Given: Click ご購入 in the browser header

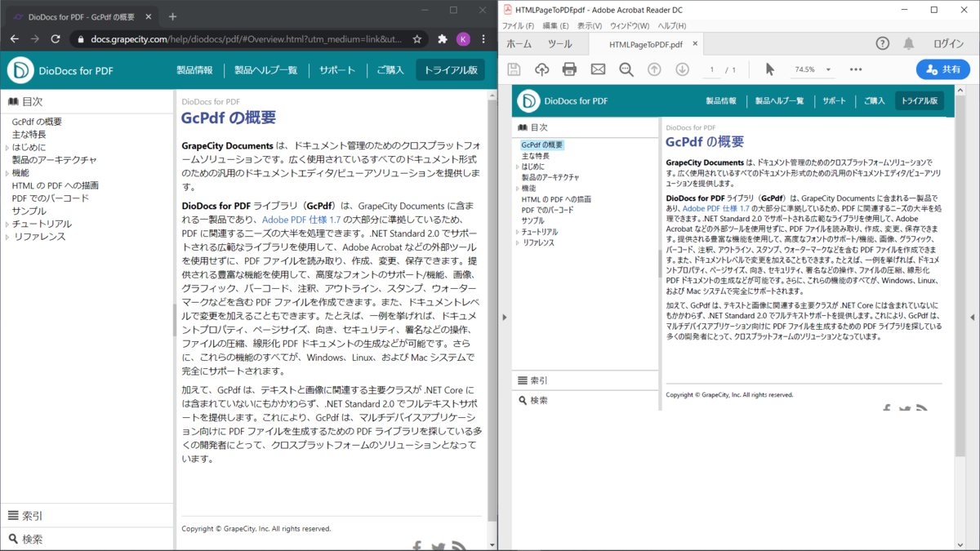Looking at the screenshot, I should tap(390, 70).
